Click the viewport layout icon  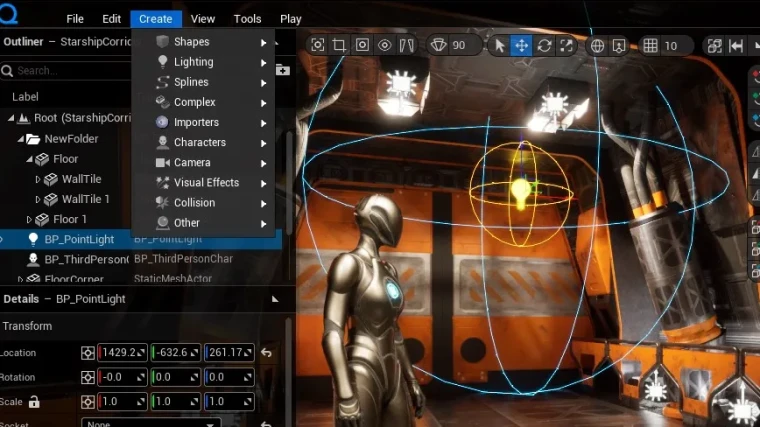pyautogui.click(x=714, y=46)
